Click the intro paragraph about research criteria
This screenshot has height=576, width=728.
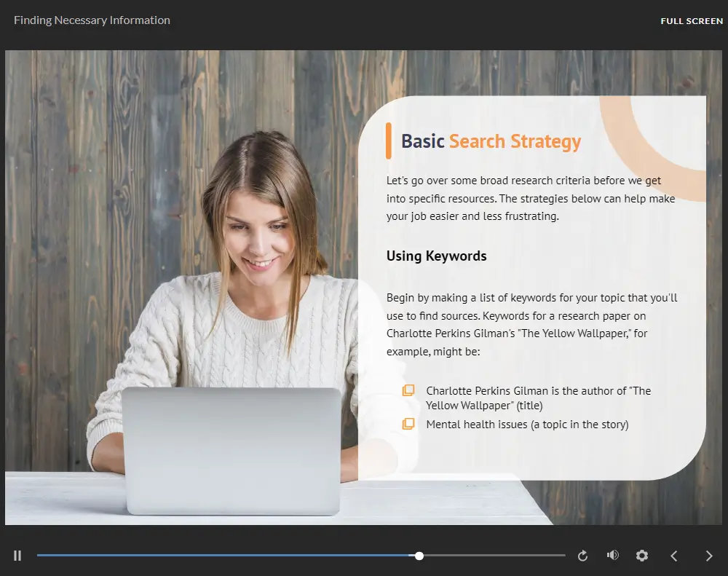(x=530, y=198)
